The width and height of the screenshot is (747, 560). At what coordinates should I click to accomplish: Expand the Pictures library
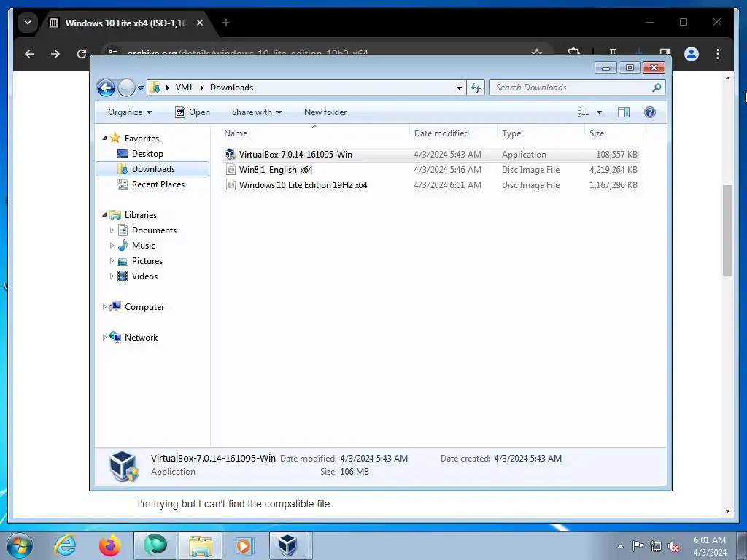pyautogui.click(x=112, y=261)
